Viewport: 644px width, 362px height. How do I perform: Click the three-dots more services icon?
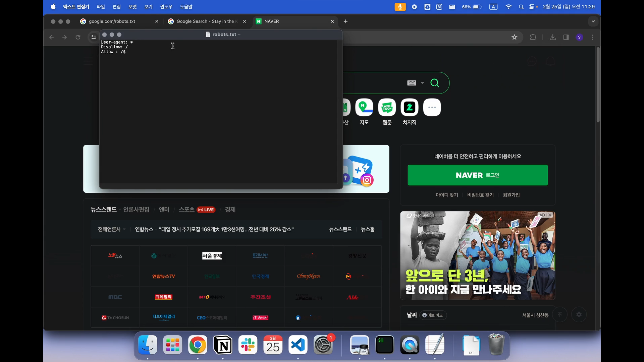(x=432, y=108)
